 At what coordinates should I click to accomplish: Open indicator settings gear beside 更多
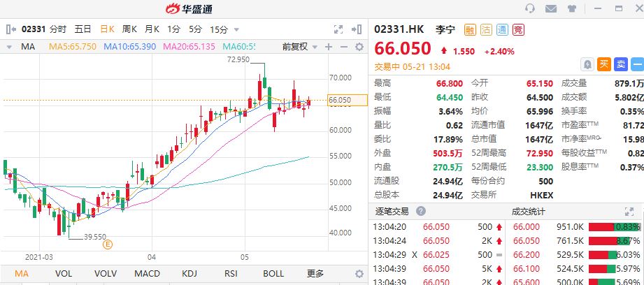click(359, 274)
